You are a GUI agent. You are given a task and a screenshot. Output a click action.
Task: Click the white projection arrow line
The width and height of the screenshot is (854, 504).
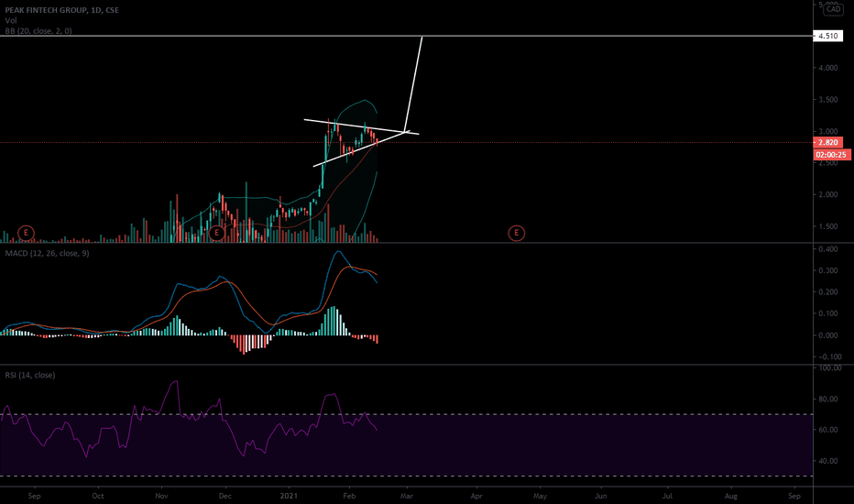point(413,84)
